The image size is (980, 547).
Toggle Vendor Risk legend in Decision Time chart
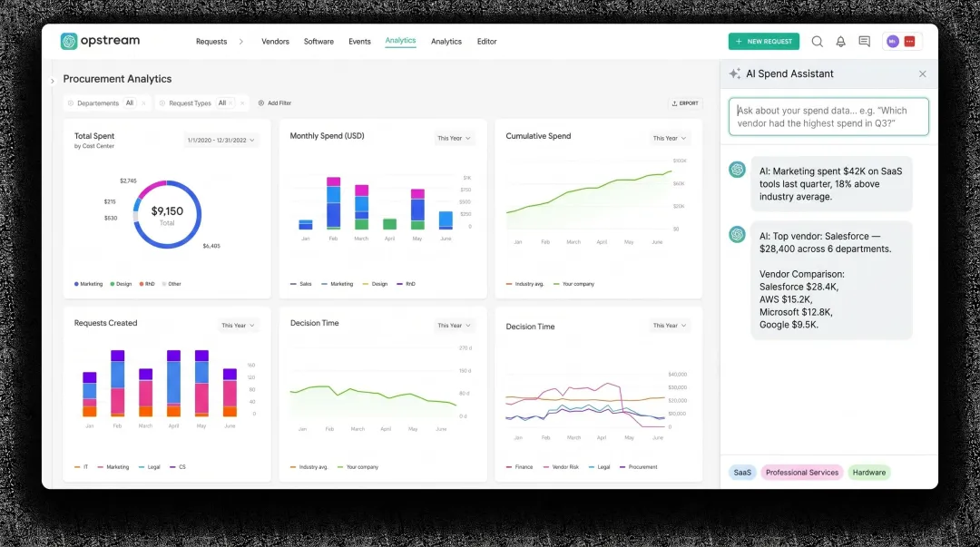point(562,467)
